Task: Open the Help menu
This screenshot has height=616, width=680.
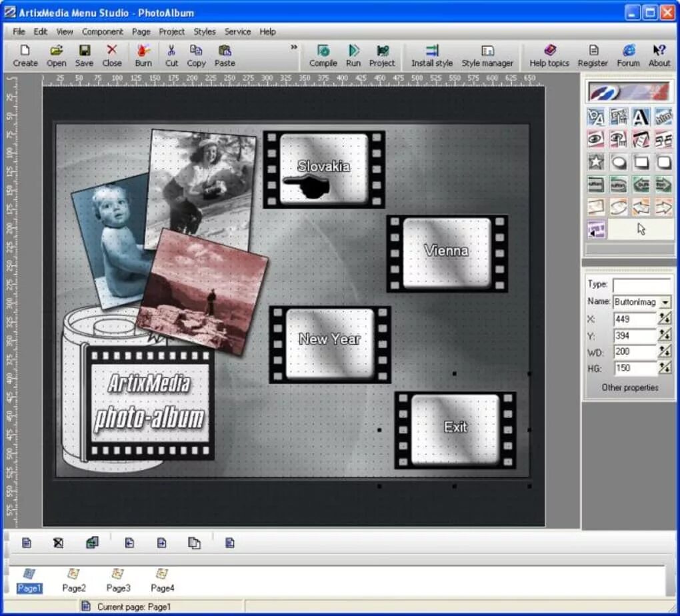Action: [267, 32]
